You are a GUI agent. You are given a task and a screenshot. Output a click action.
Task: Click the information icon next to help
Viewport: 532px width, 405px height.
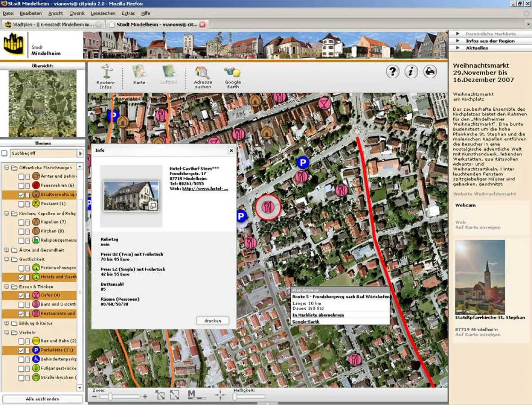411,72
